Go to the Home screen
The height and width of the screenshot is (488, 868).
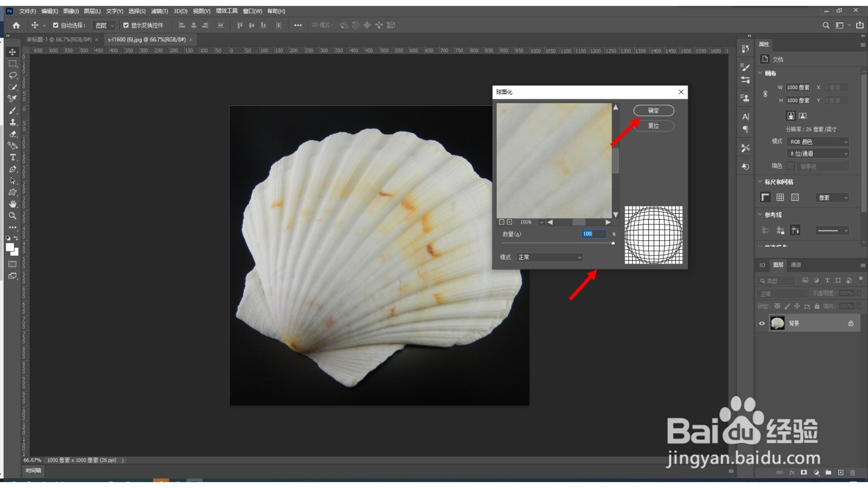(16, 25)
